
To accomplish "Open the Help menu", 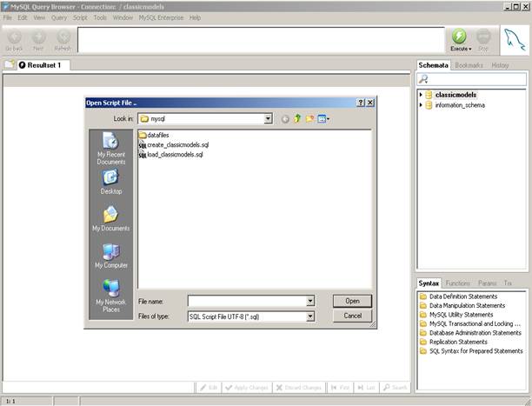I will [x=195, y=17].
